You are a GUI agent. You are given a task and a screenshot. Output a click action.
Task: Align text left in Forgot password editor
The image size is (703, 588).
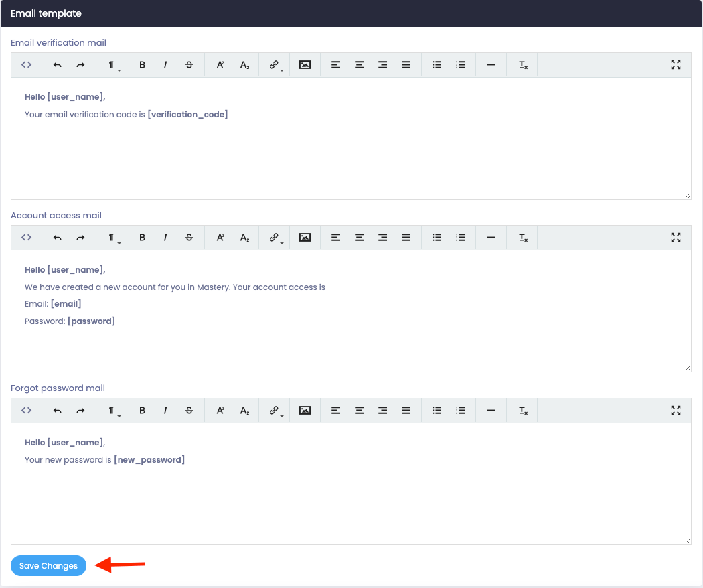[x=335, y=411]
